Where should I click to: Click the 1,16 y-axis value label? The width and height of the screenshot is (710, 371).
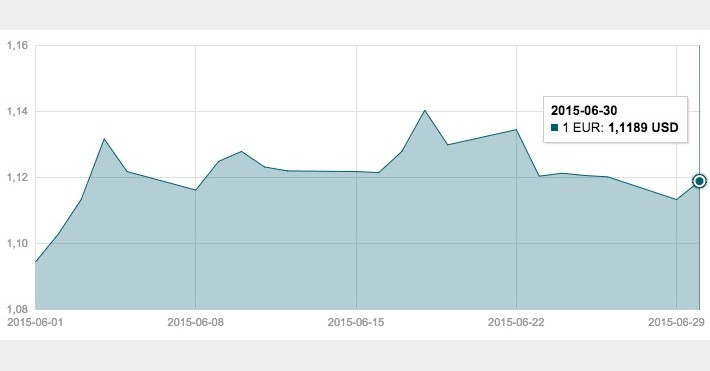coord(17,45)
